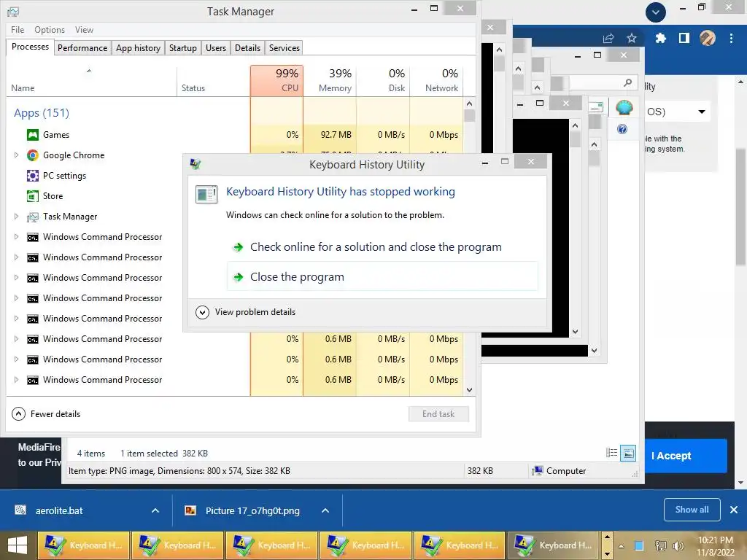Open the Details tab

(x=248, y=48)
